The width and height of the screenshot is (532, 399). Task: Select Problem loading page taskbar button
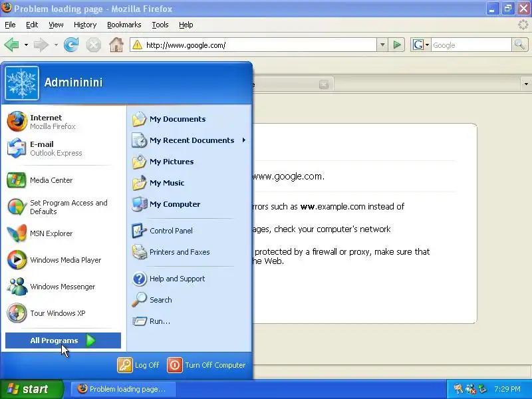(123, 389)
